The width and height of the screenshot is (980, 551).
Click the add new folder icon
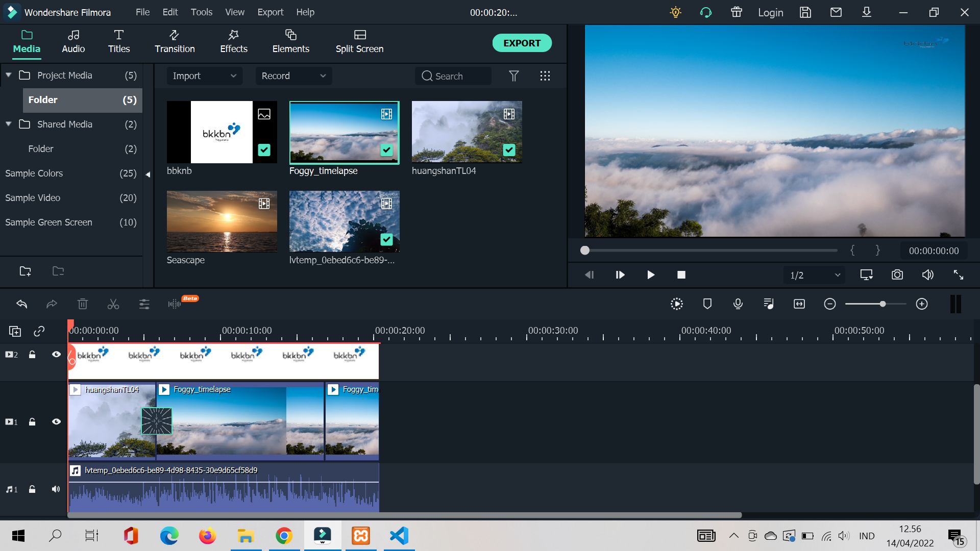point(25,271)
